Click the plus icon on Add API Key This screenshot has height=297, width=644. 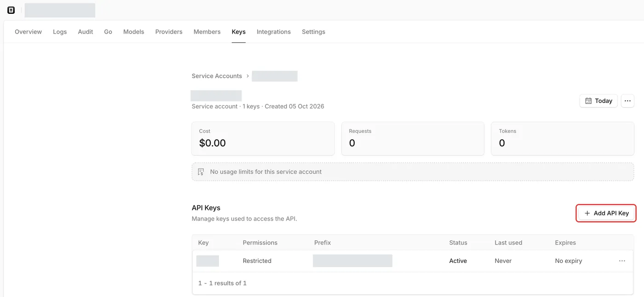(587, 213)
